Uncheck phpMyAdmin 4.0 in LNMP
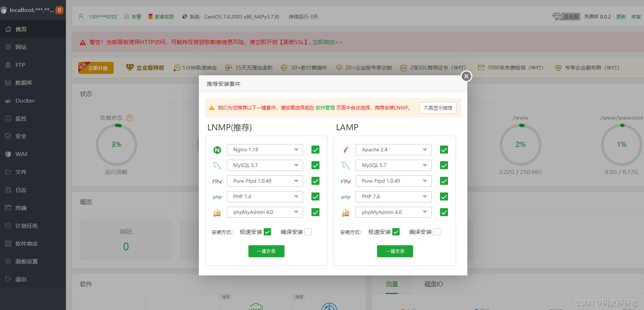The image size is (644, 310). (x=315, y=212)
